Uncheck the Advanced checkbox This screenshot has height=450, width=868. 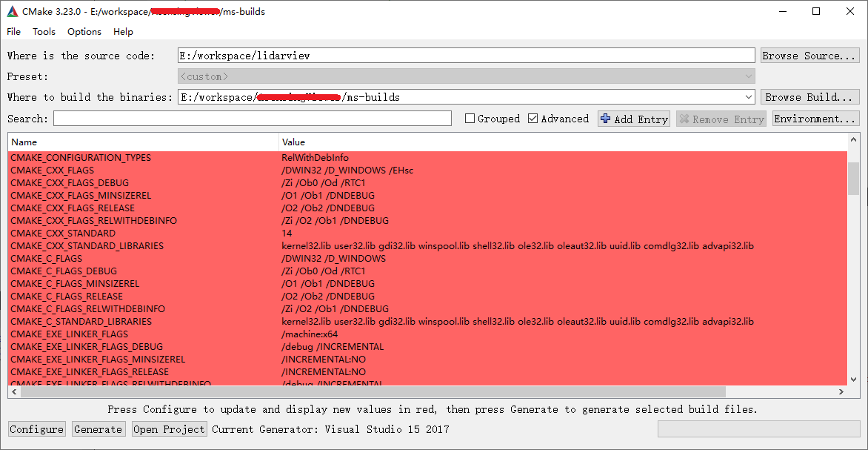coord(533,119)
